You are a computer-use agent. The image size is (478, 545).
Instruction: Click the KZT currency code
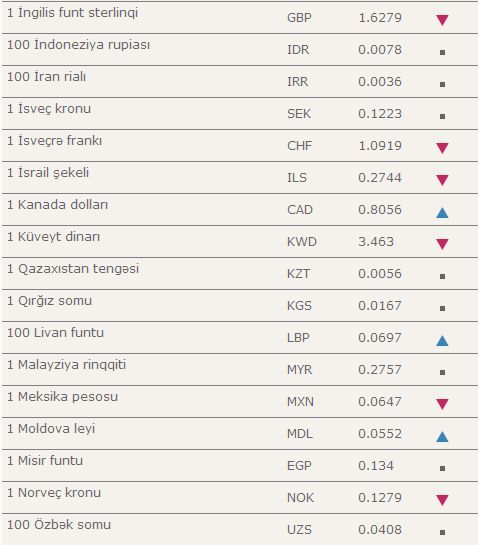pyautogui.click(x=298, y=274)
